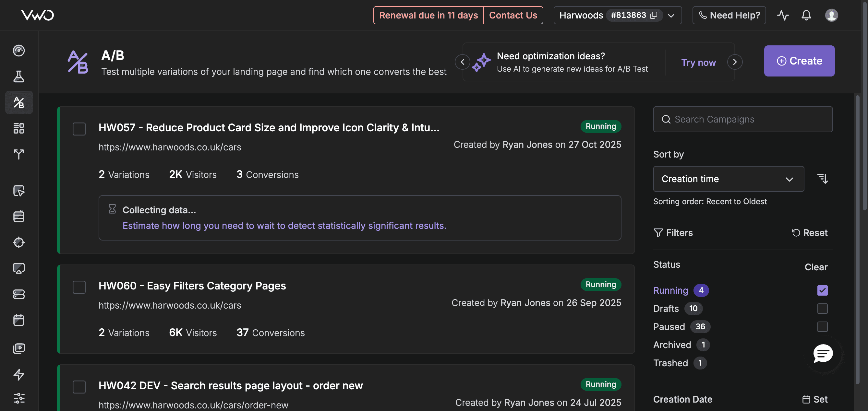
Task: Click the user profile avatar
Action: pyautogui.click(x=831, y=15)
